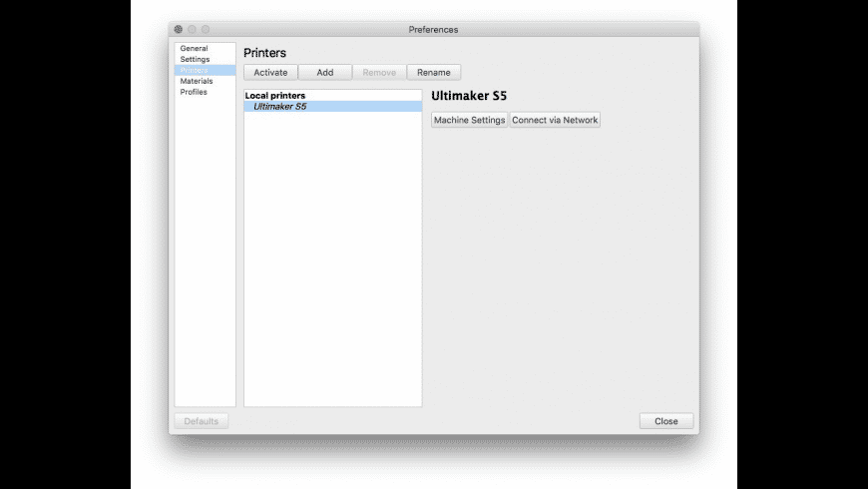Rename the selected printer
Viewport: 868px width, 489px height.
433,73
